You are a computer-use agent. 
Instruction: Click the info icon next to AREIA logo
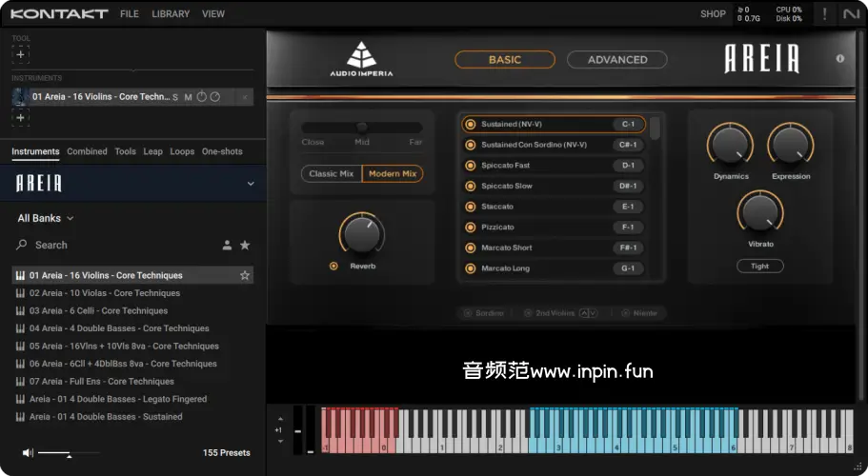pyautogui.click(x=840, y=59)
